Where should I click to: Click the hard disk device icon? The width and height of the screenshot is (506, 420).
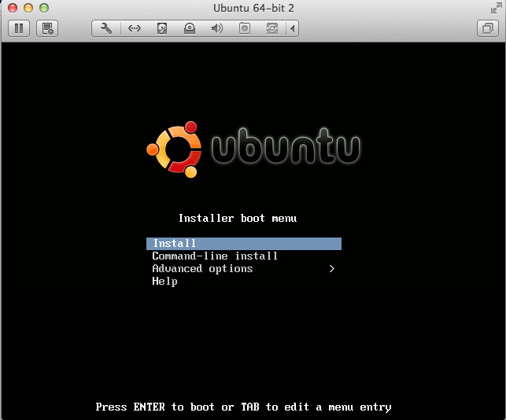coord(162,28)
